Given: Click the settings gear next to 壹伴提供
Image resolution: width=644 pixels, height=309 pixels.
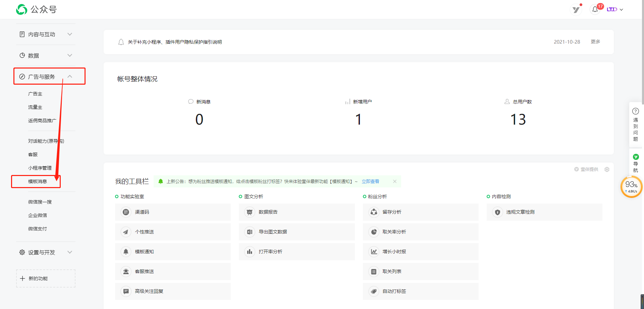Looking at the screenshot, I should [607, 169].
